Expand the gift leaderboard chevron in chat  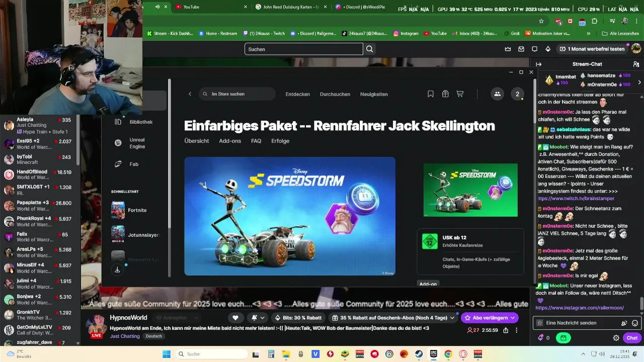pyautogui.click(x=639, y=82)
